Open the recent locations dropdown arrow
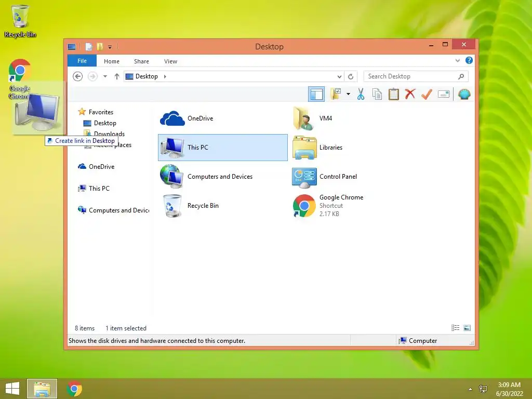Screen dimensions: 532x399 click(105, 76)
